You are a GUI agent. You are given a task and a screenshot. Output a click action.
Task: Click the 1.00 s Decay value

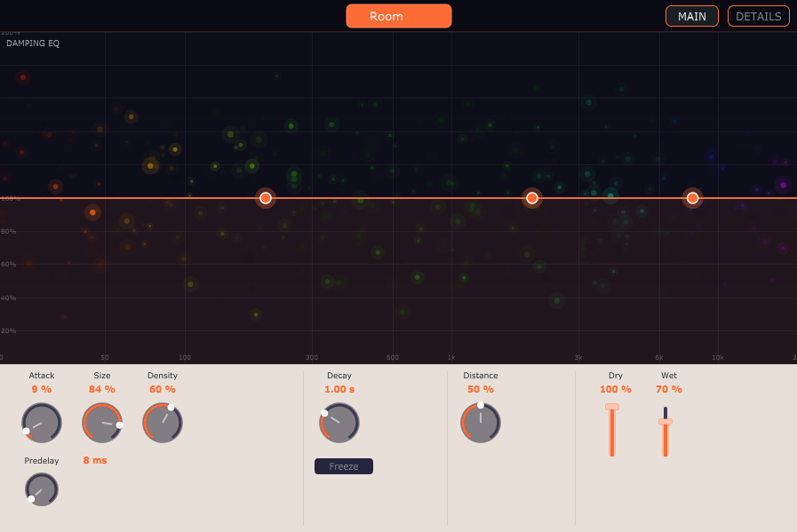tap(339, 389)
